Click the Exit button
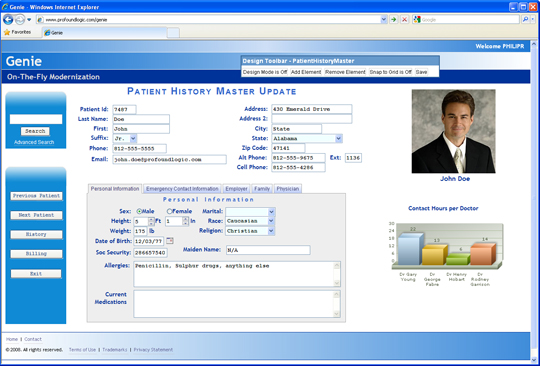This screenshot has width=540, height=366. point(36,274)
